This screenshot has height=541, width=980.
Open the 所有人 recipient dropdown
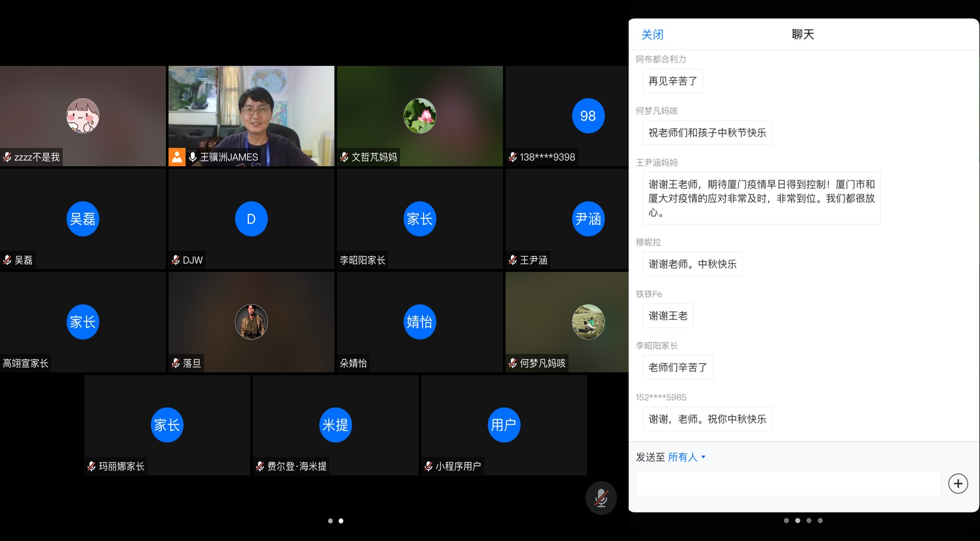tap(683, 457)
